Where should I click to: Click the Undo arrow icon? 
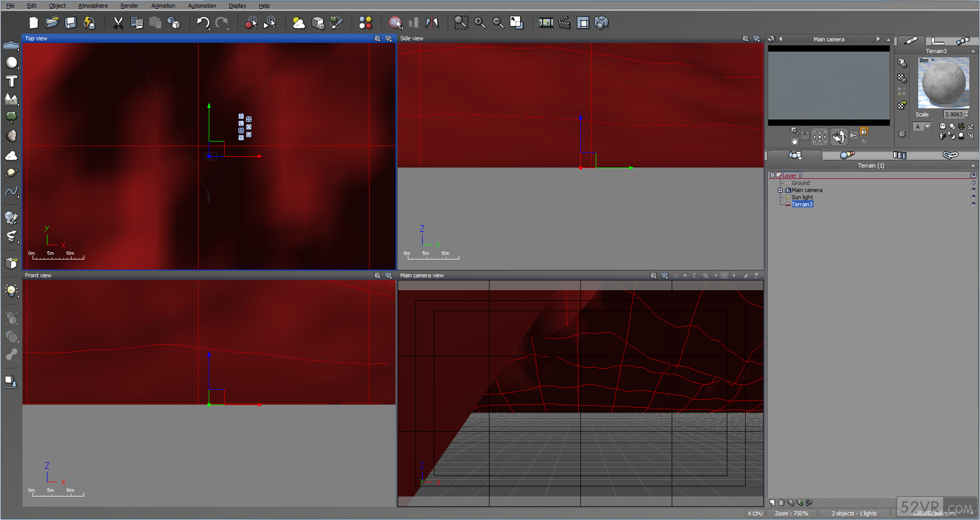tap(203, 23)
